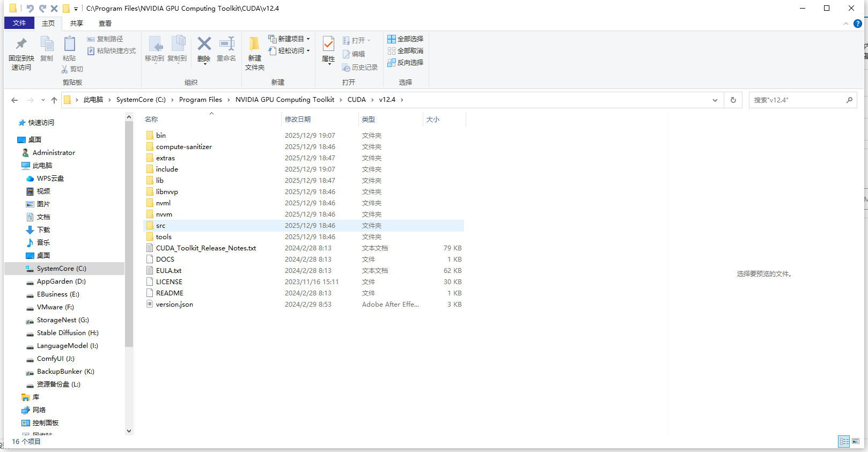The height and width of the screenshot is (452, 868).
Task: Click the up-arrow parent folder icon
Action: 54,100
